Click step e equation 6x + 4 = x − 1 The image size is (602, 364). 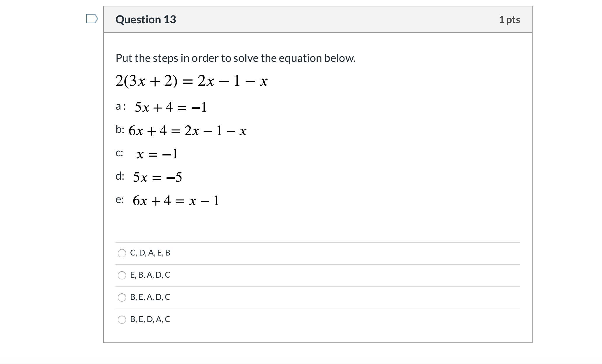coord(176,200)
